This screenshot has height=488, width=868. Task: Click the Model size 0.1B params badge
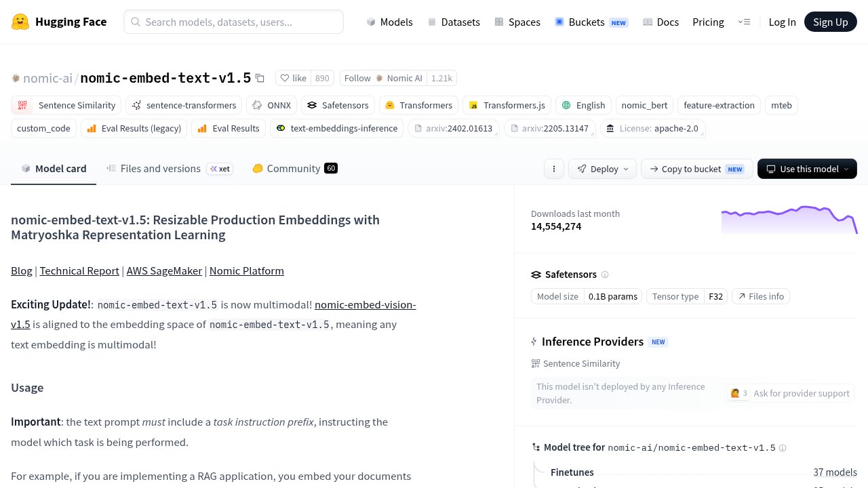click(x=587, y=296)
